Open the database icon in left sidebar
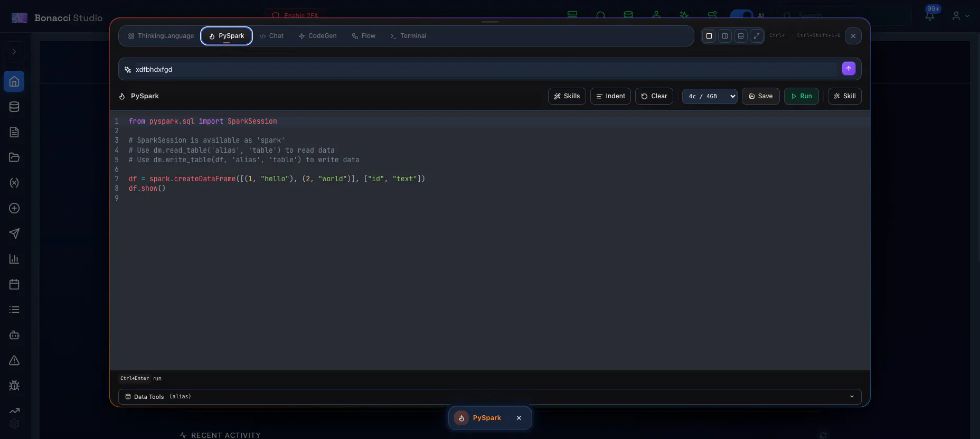980x439 pixels. [x=14, y=107]
